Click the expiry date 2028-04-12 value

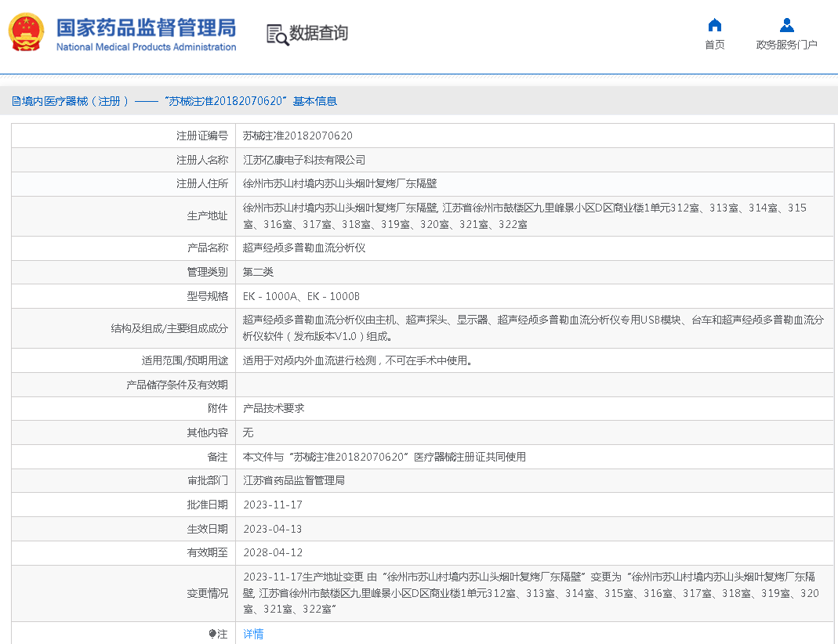pyautogui.click(x=273, y=552)
